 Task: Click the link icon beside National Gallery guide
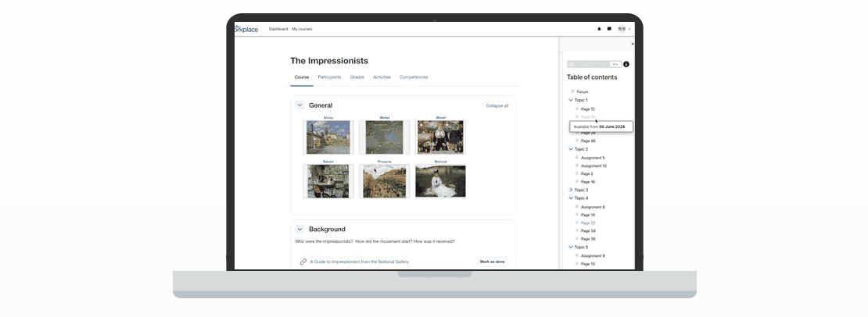click(x=303, y=262)
